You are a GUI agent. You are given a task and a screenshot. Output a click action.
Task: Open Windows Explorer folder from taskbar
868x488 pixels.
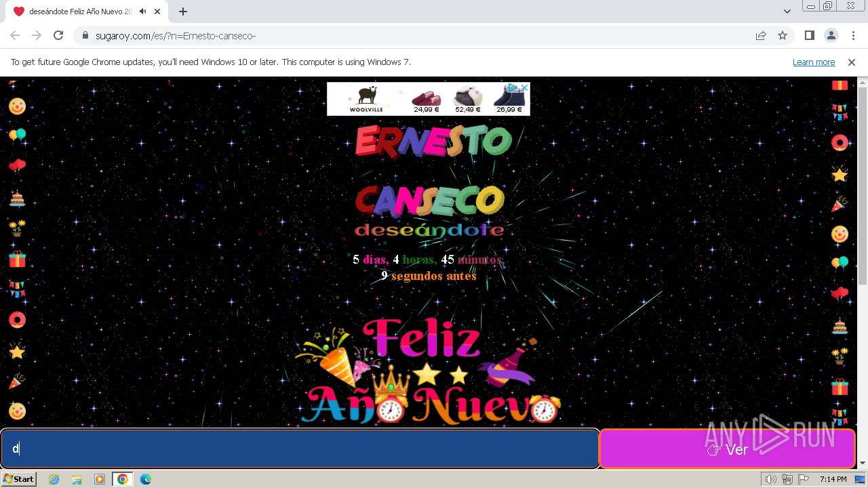[x=77, y=479]
